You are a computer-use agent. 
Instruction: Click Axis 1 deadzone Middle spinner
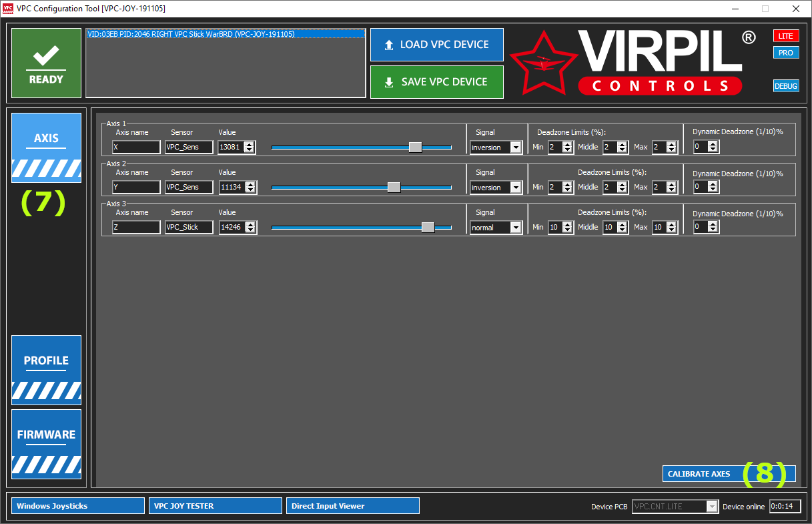coord(615,148)
